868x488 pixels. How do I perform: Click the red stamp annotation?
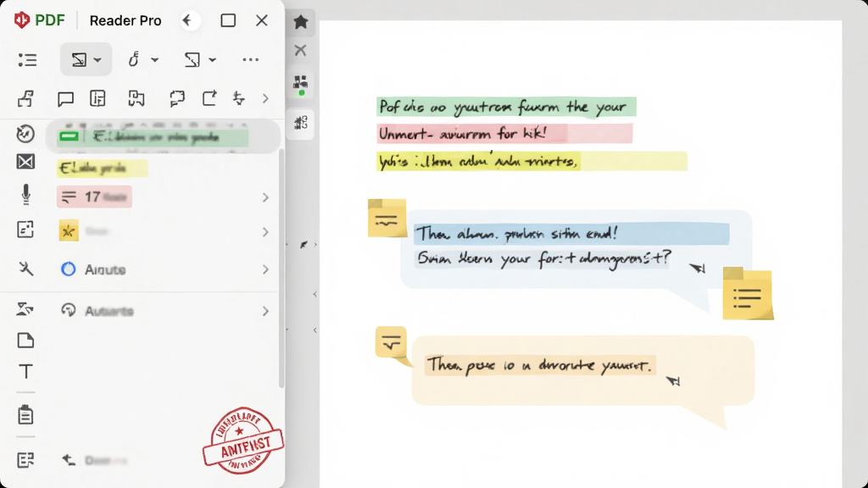pos(243,441)
